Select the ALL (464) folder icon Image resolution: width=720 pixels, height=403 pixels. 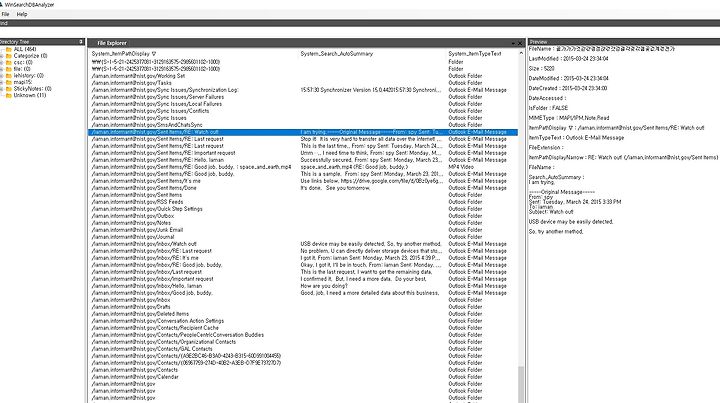point(9,49)
